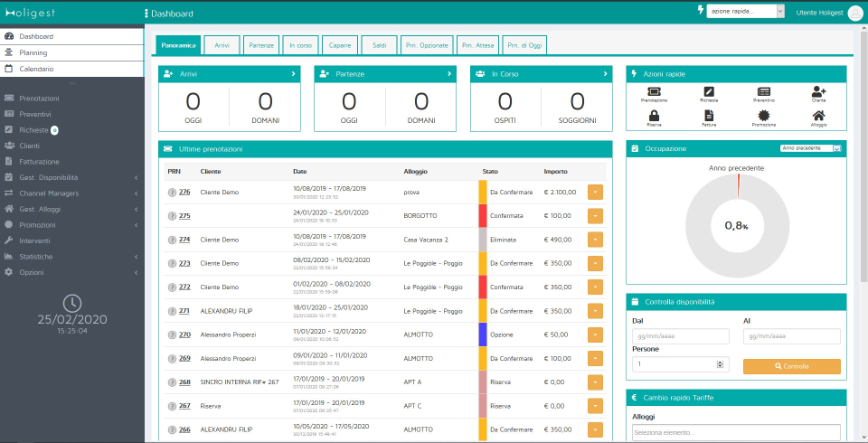Switch to the Caparre tab

point(339,45)
